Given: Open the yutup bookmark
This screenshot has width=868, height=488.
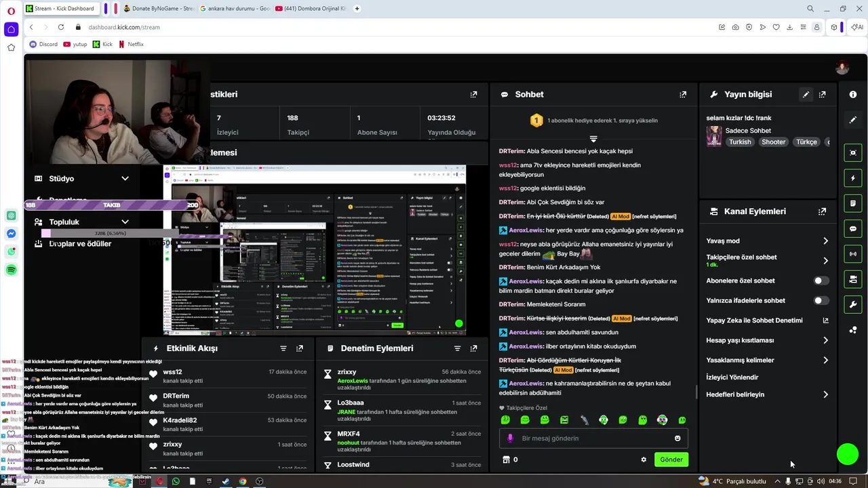Looking at the screenshot, I should [x=75, y=44].
